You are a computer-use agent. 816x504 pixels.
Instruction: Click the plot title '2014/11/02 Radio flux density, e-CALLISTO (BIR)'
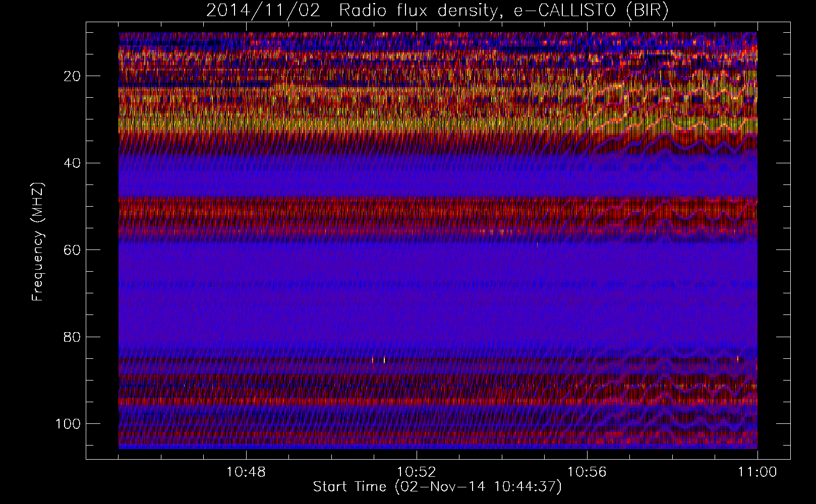(x=437, y=11)
